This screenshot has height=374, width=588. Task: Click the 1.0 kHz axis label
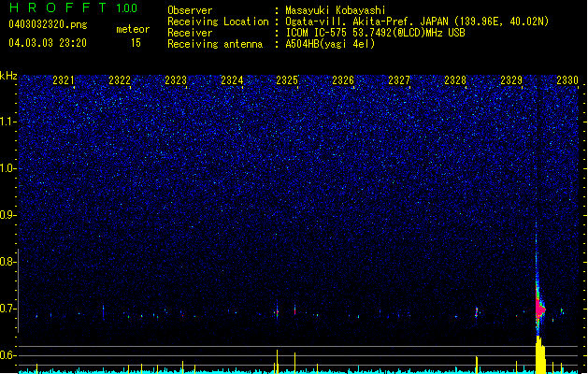click(8, 168)
